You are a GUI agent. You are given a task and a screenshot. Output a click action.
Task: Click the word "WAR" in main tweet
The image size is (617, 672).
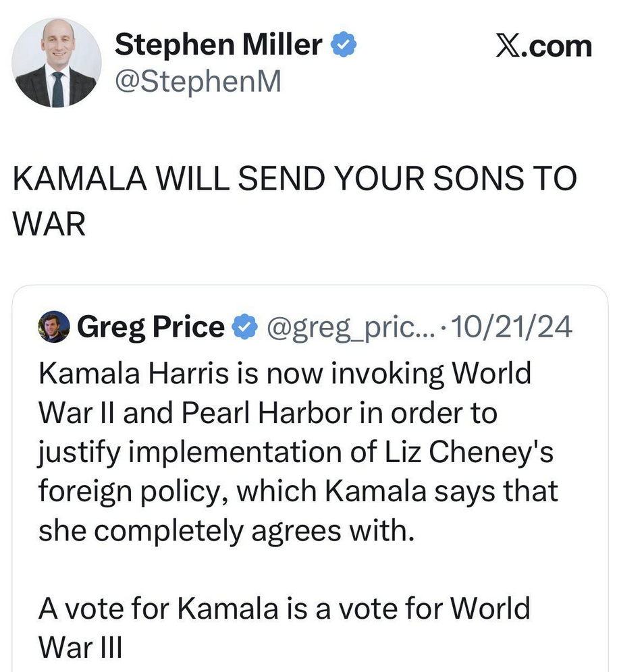50,225
